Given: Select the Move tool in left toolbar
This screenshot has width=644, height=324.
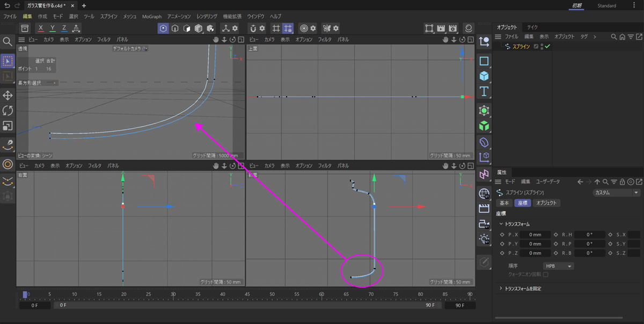Looking at the screenshot, I should coord(8,95).
